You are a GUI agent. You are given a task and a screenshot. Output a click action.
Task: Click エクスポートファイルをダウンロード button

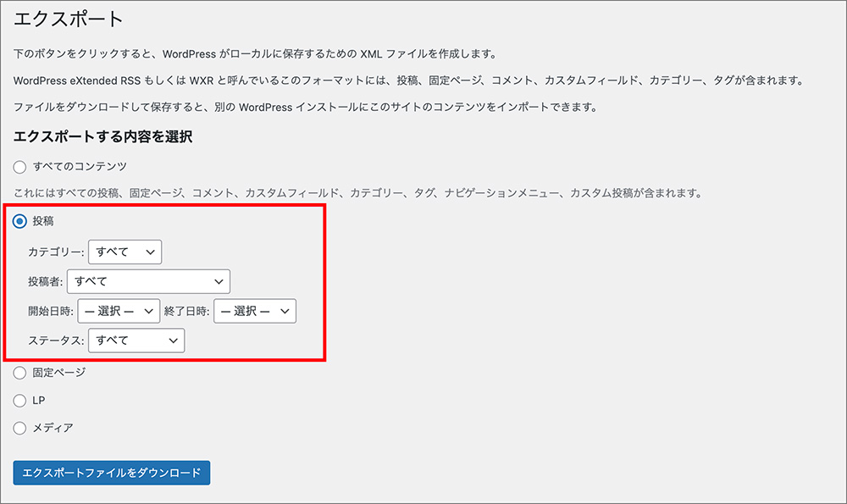pos(112,473)
